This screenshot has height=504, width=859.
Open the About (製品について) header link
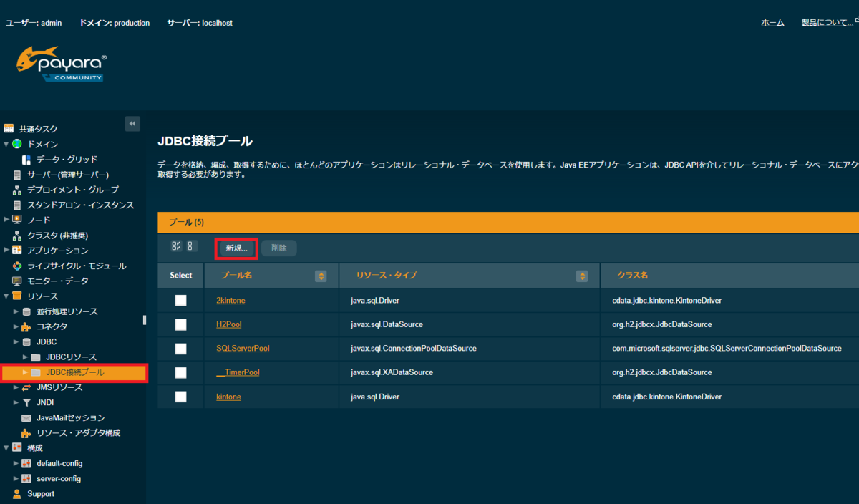pos(828,23)
